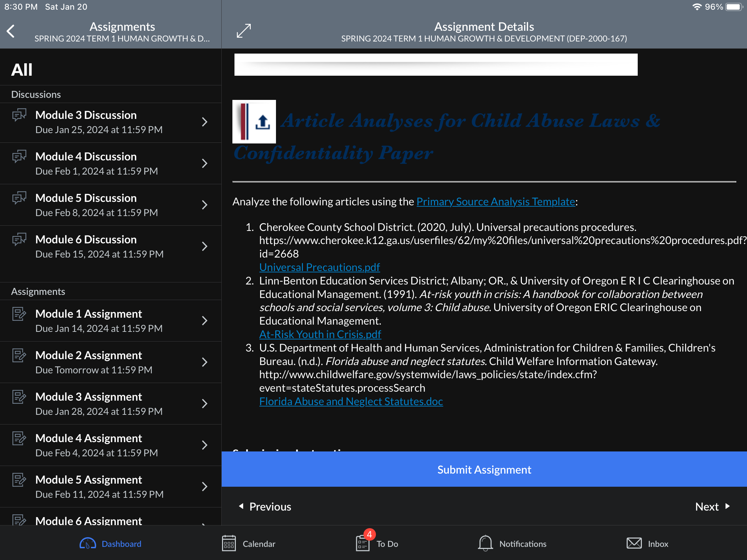This screenshot has height=560, width=747.
Task: Go to the Next assignment
Action: point(712,507)
